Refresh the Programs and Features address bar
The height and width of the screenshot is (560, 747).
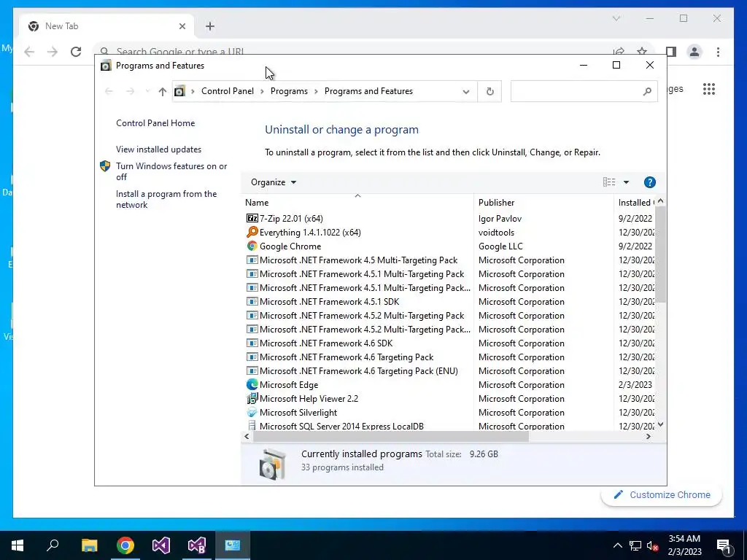[489, 91]
